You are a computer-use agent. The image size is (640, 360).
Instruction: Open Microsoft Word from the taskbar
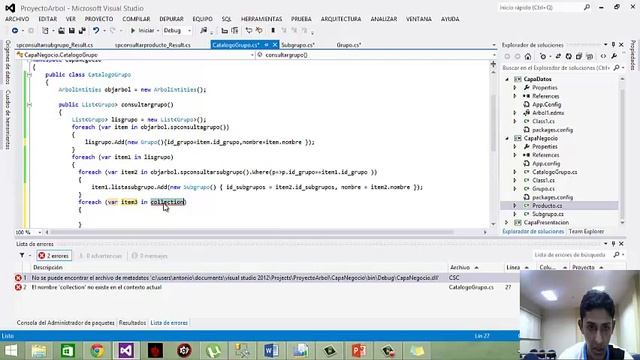[x=271, y=351]
